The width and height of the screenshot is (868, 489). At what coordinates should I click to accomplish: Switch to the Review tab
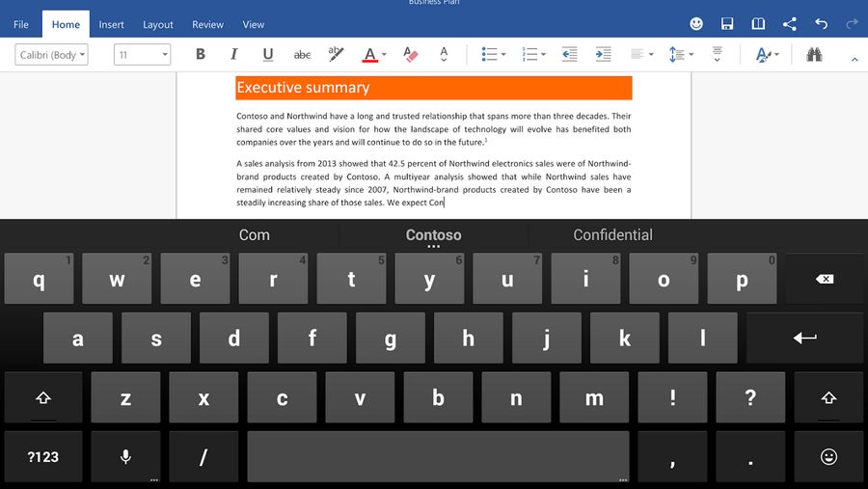207,24
